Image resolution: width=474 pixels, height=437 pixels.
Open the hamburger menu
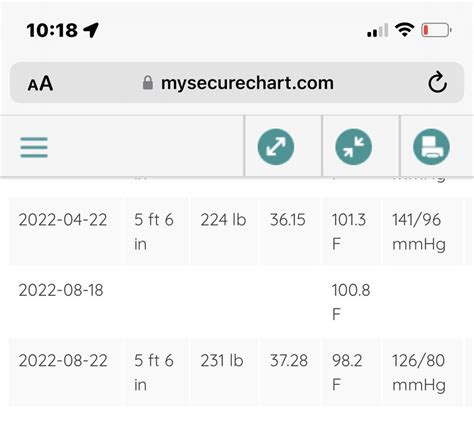coord(34,147)
